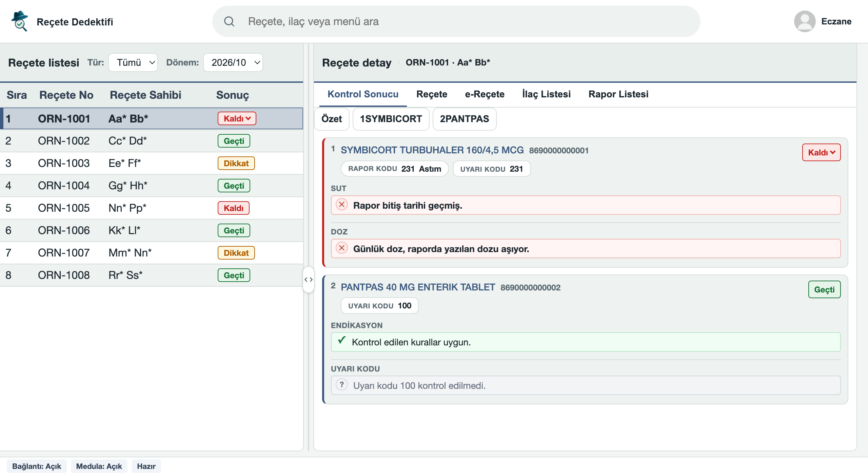868x475 pixels.
Task: Click the RAPOR KODU 231 Astım chip
Action: point(395,169)
